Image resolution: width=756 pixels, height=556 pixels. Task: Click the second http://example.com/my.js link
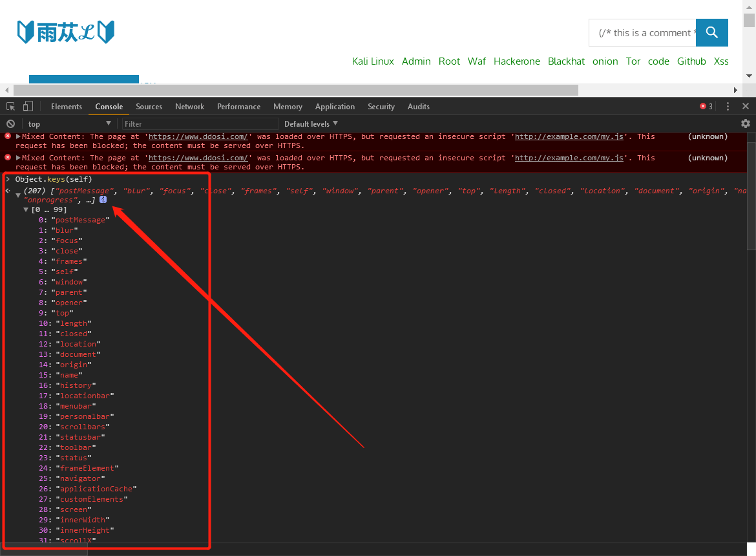pos(569,158)
